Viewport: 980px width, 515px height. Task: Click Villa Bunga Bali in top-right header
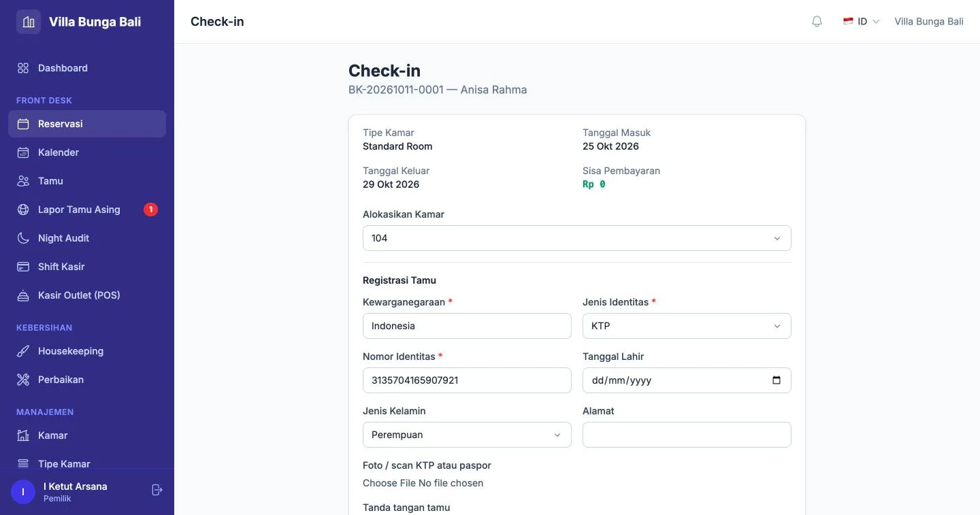tap(929, 22)
